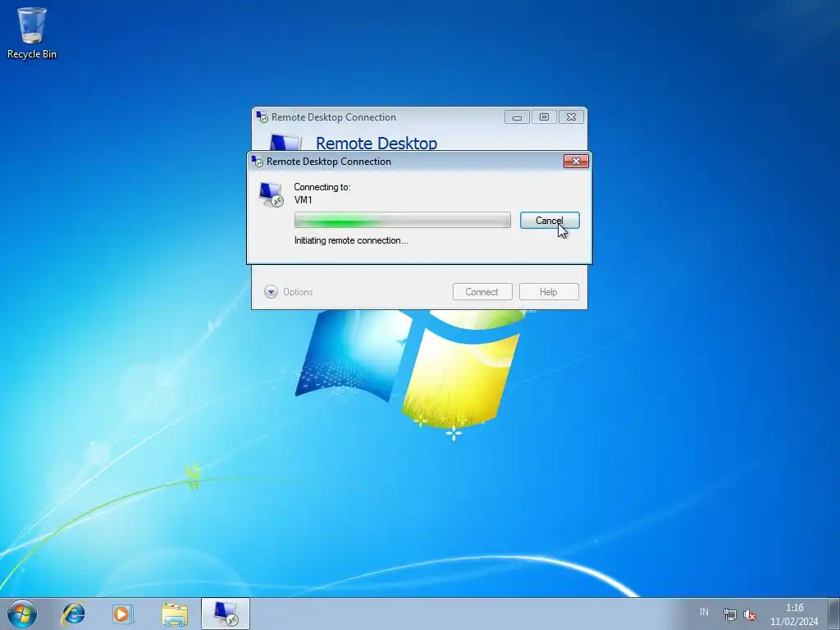840x630 pixels.
Task: Click Show desktop button at taskbar end
Action: [834, 614]
